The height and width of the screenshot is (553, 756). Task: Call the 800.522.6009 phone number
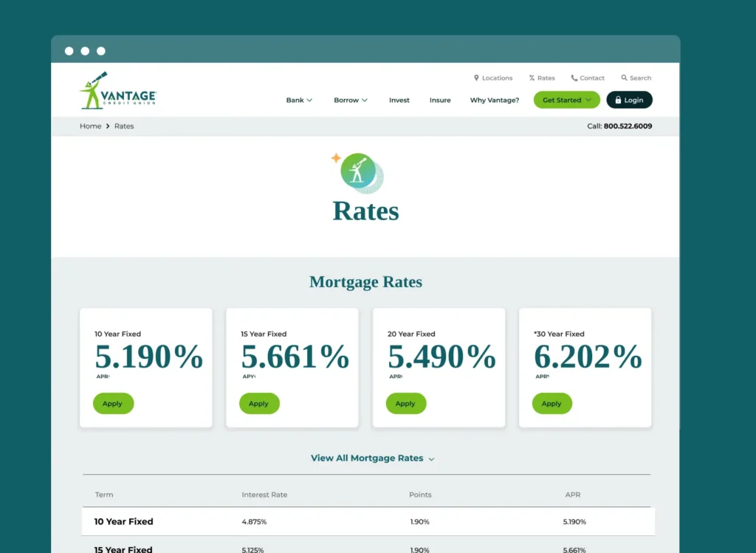(628, 126)
